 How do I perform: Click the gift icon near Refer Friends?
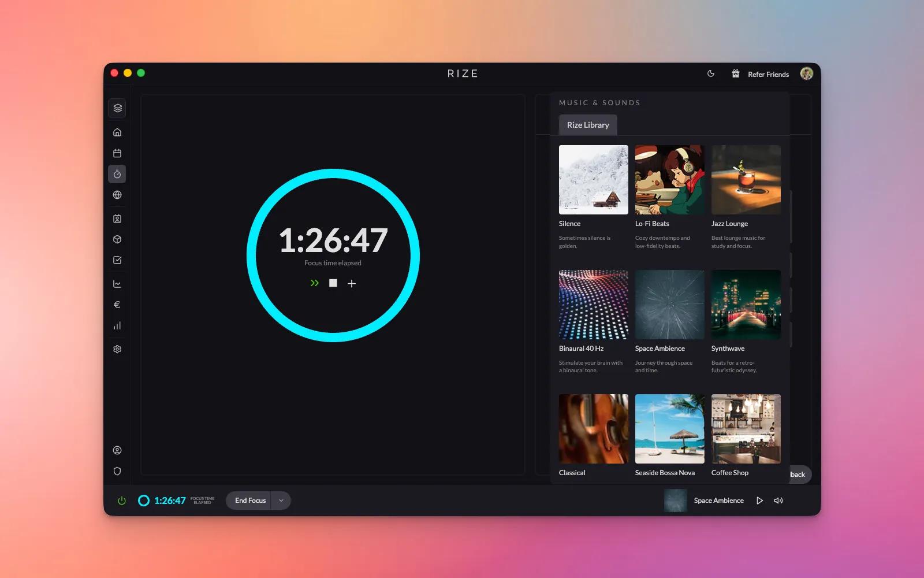735,74
